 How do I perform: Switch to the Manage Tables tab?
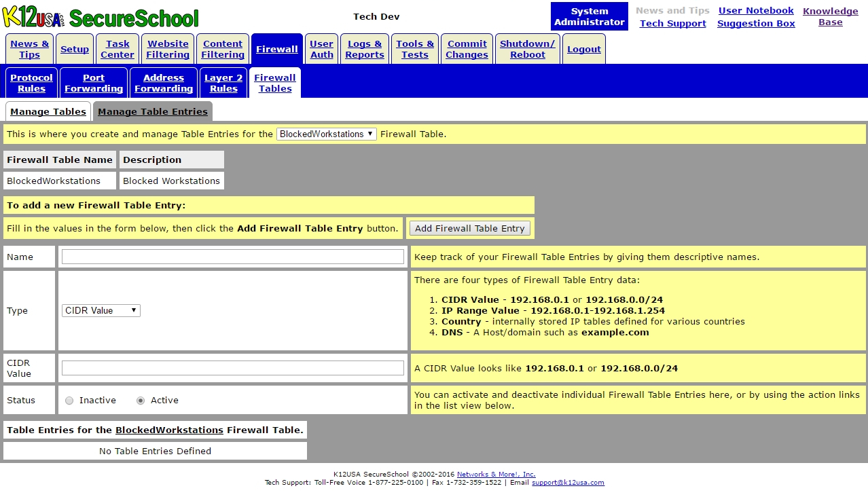coord(48,111)
